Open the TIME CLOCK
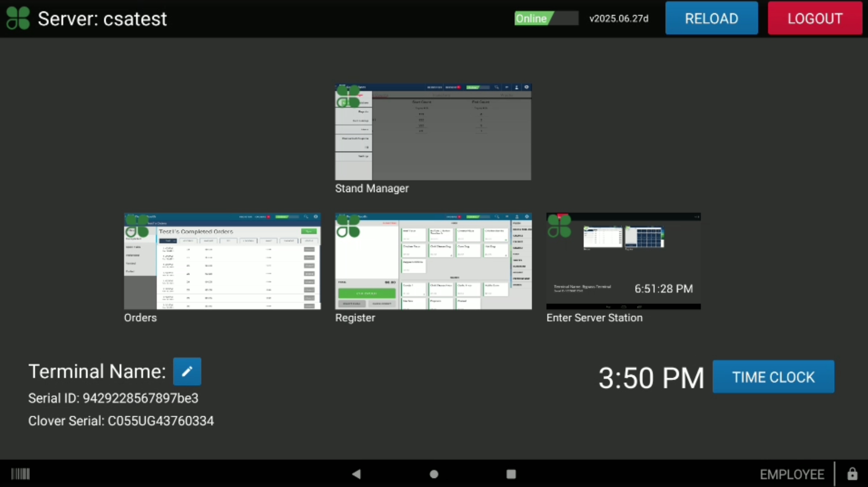This screenshot has height=487, width=868. point(773,377)
